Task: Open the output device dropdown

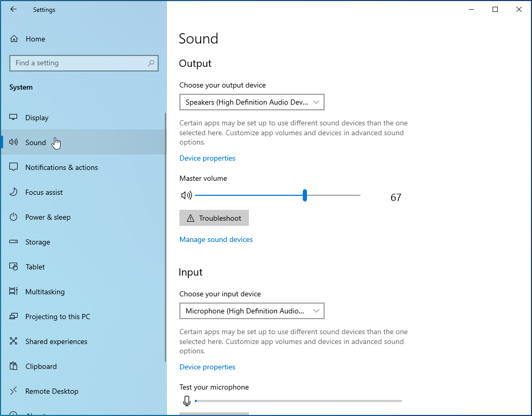Action: [x=251, y=102]
